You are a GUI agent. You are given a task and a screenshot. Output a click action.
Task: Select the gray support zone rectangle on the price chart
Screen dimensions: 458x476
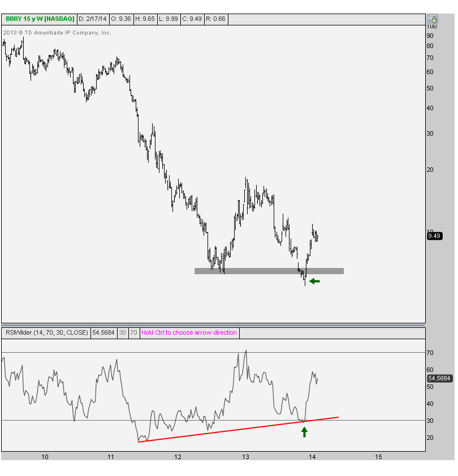269,271
